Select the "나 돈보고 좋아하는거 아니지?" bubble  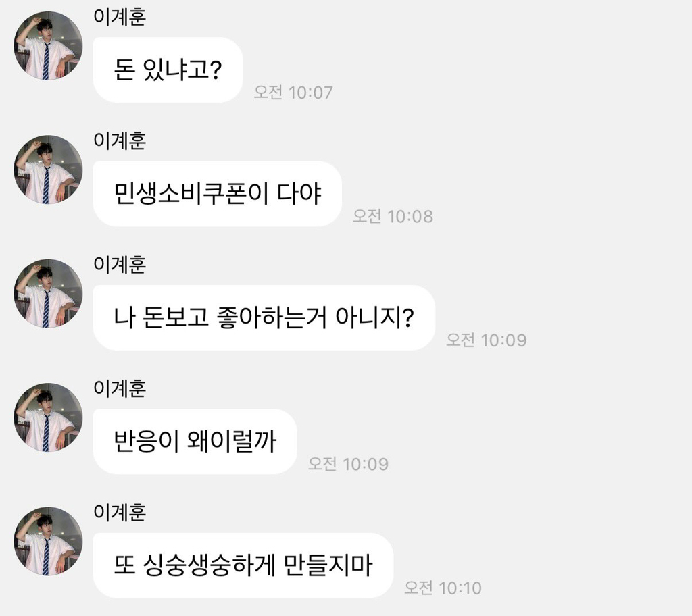(x=264, y=317)
